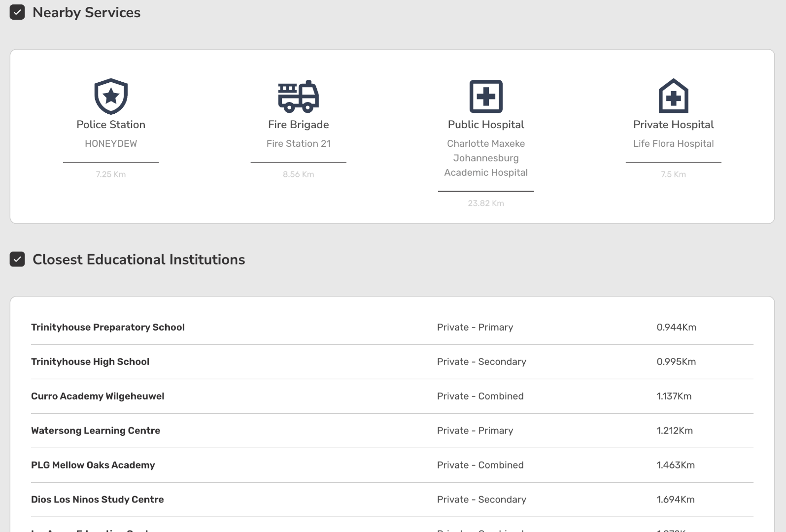The image size is (786, 532).
Task: Select Trinityhouse High School entry
Action: [x=90, y=362]
